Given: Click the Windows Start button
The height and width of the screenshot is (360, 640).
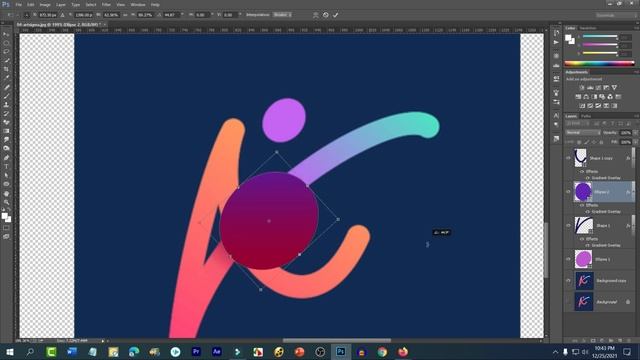Looking at the screenshot, I should click(x=9, y=352).
